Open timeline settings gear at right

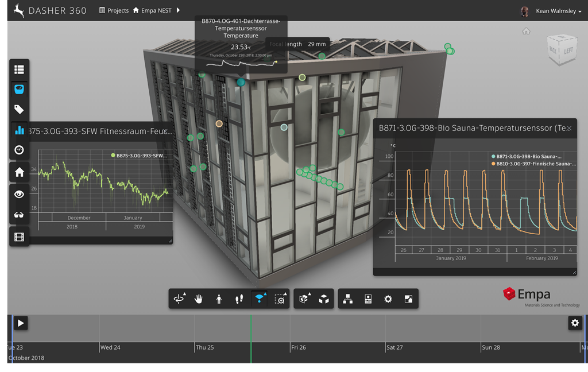click(x=575, y=323)
